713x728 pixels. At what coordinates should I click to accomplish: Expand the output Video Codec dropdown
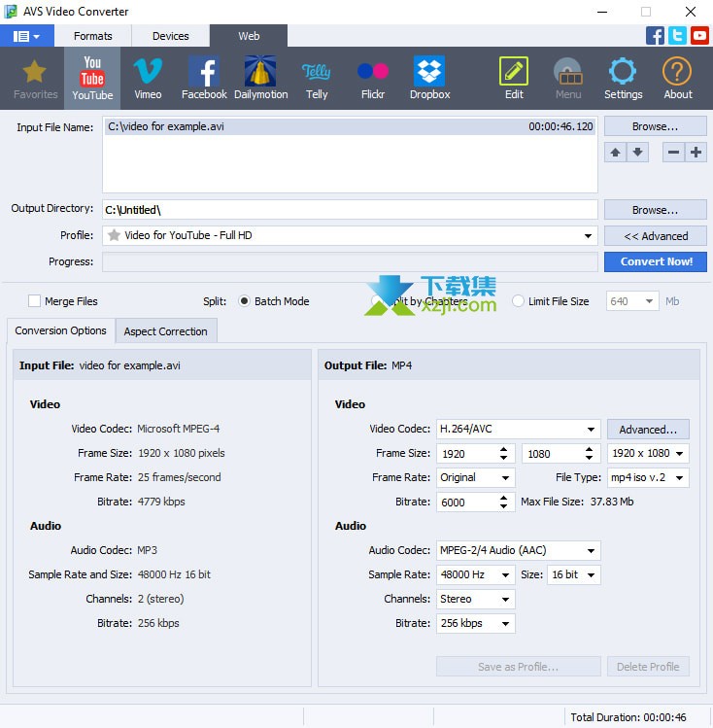point(591,430)
